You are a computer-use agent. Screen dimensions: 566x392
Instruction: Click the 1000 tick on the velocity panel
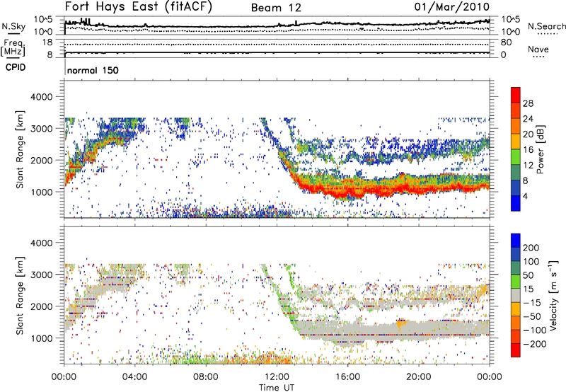coord(42,338)
